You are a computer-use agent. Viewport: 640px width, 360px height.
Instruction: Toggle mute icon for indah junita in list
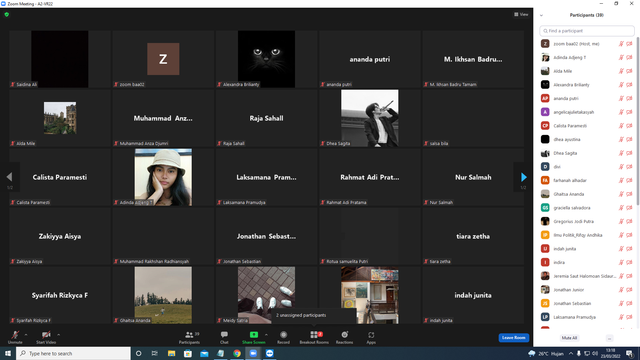[621, 249]
